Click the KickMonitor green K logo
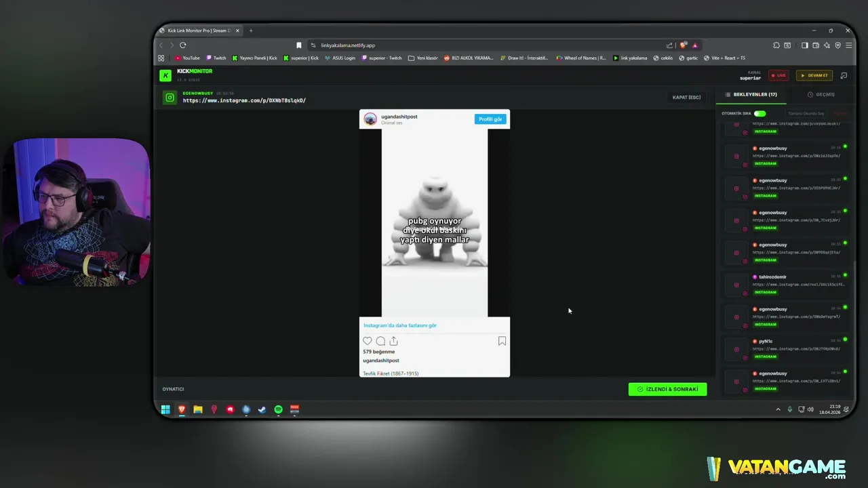This screenshot has height=488, width=868. tap(165, 75)
